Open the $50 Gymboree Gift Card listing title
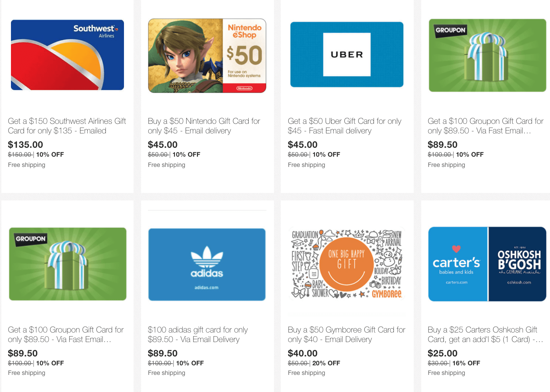550x392 pixels. tap(347, 335)
